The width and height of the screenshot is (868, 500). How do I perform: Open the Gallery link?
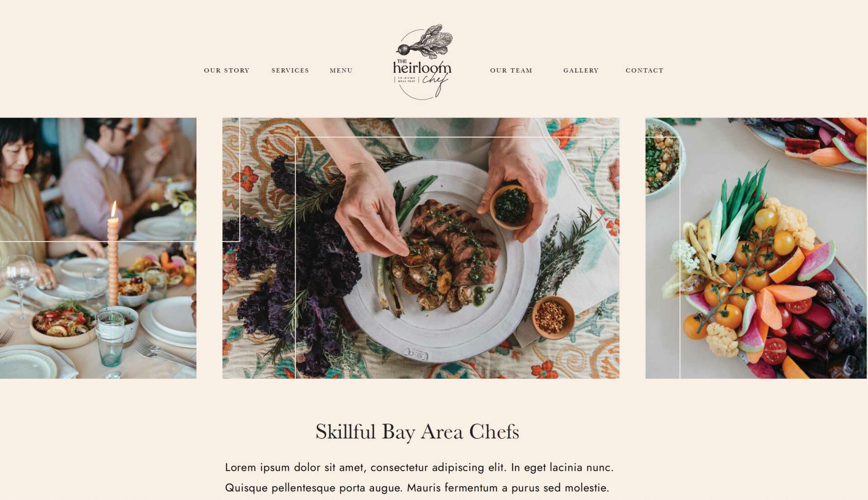581,71
